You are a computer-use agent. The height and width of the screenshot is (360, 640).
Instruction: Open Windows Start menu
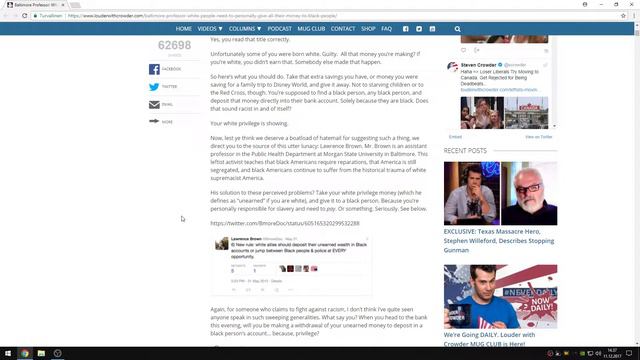click(x=8, y=353)
